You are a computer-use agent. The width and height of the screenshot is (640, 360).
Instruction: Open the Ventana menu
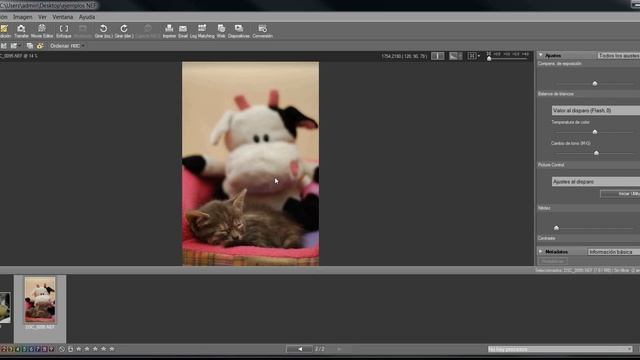pos(62,17)
